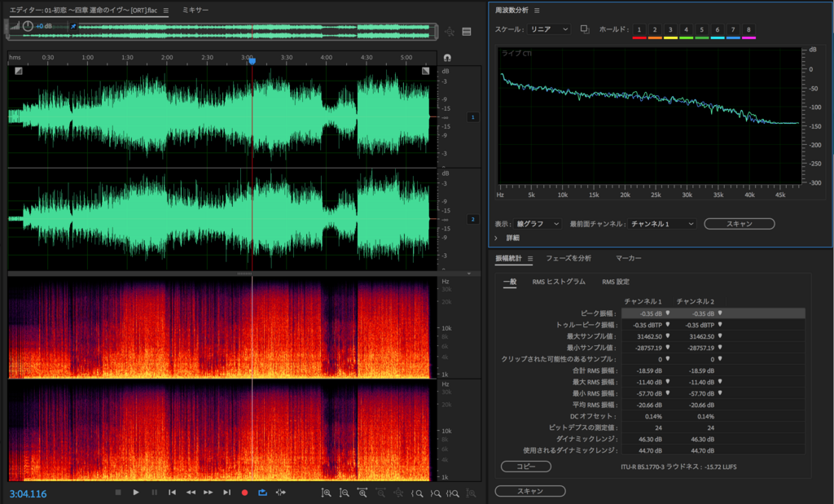The width and height of the screenshot is (834, 504).
Task: Click the コピー button
Action: pyautogui.click(x=526, y=467)
